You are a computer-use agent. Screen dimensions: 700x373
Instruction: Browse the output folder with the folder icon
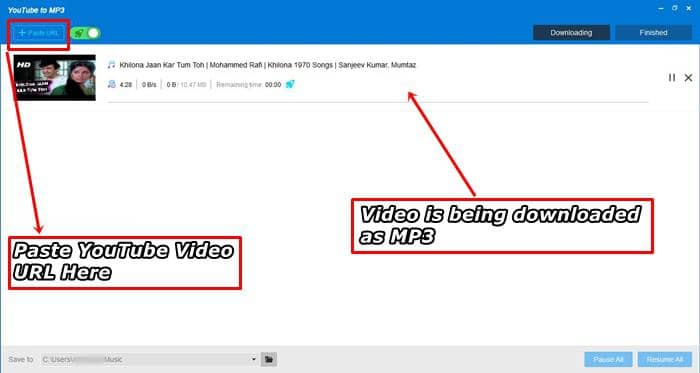tap(269, 359)
